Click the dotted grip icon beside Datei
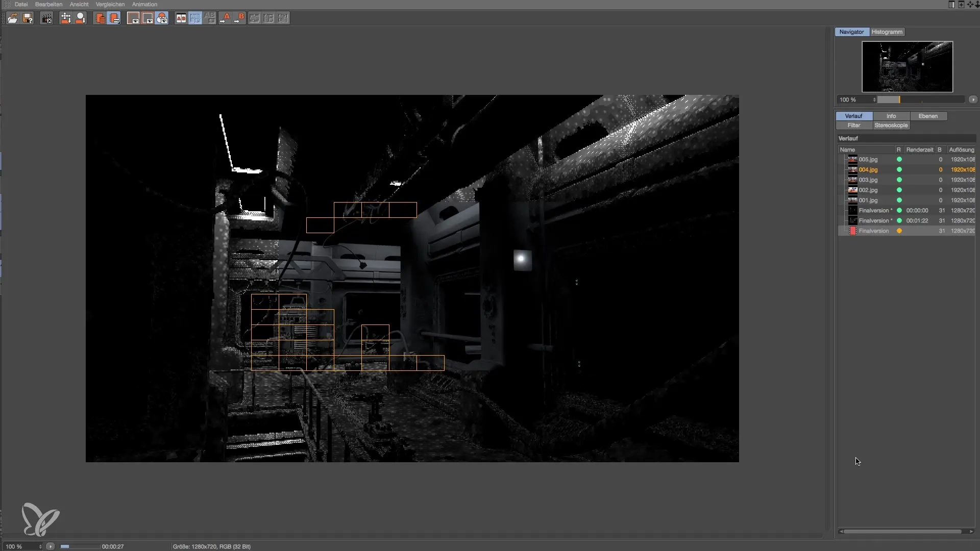 click(x=7, y=4)
